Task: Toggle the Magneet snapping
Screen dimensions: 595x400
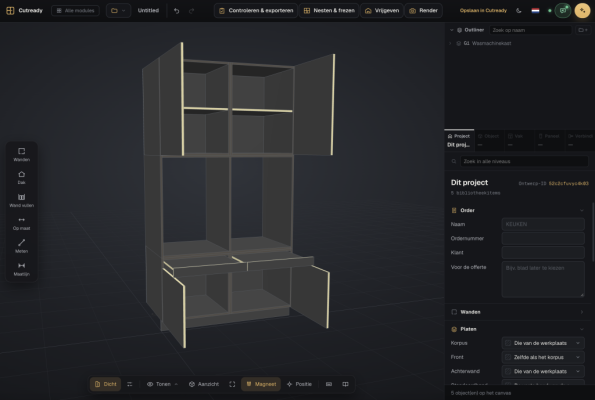Action: [x=261, y=384]
